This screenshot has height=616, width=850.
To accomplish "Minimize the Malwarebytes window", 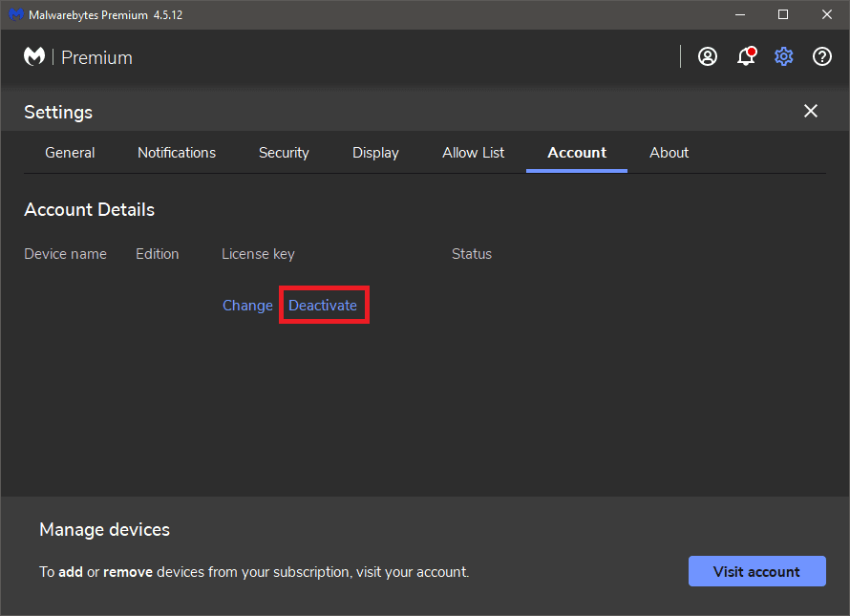I will 740,14.
